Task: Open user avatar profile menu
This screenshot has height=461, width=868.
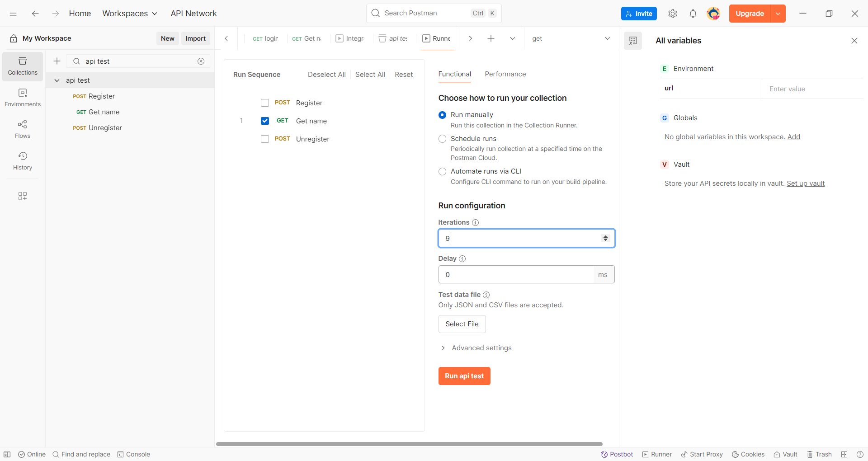Action: [713, 14]
